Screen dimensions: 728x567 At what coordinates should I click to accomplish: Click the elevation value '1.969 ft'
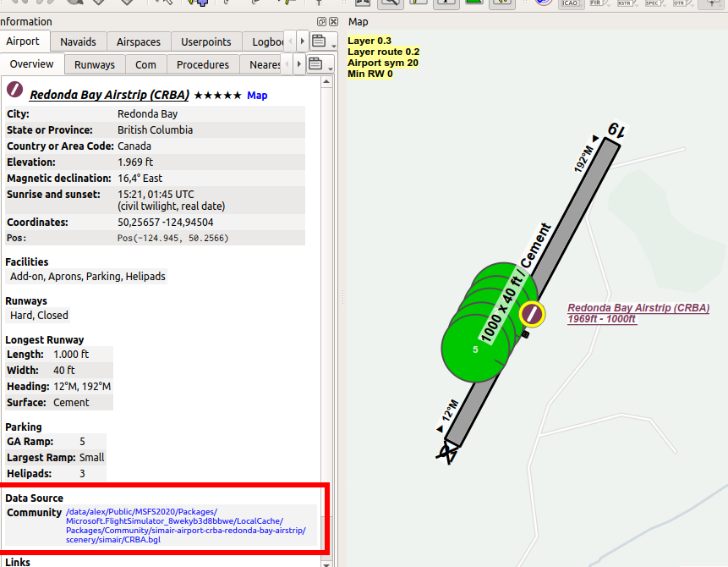coord(135,162)
